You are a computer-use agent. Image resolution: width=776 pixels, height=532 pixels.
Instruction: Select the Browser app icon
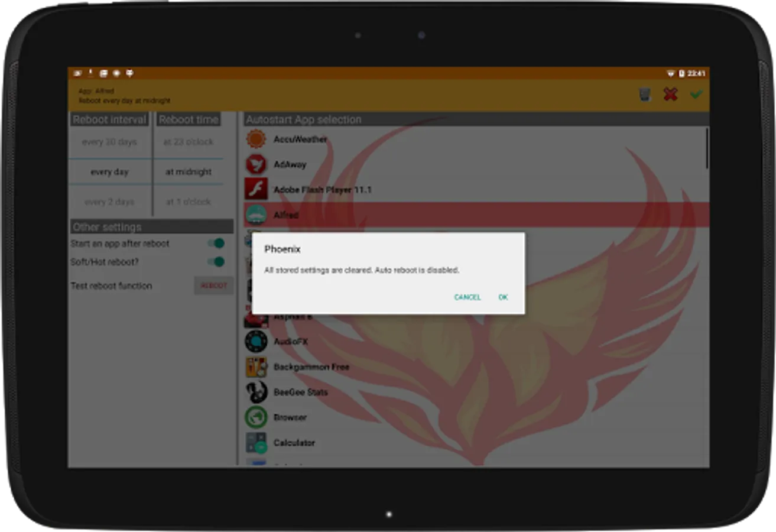(256, 417)
